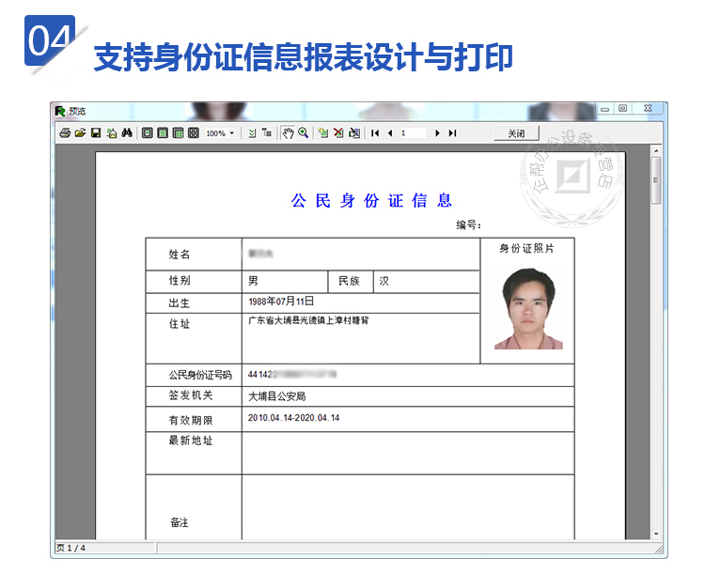Viewport: 705px width, 588px height.
Task: Jump to the last page
Action: [452, 133]
